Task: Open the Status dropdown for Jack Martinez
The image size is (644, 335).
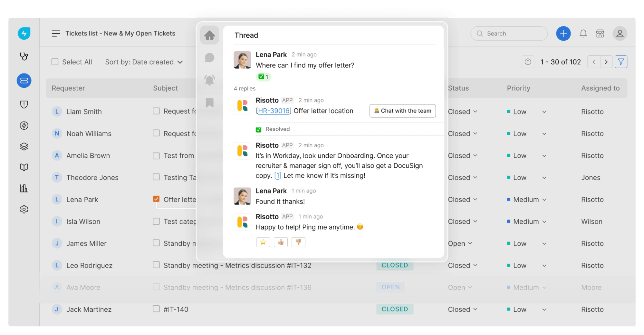Action: tap(463, 309)
